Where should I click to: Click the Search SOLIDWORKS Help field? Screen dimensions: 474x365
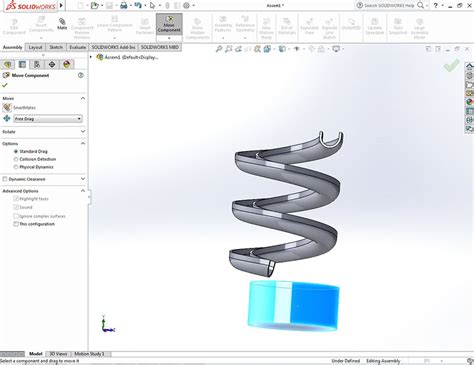[389, 5]
